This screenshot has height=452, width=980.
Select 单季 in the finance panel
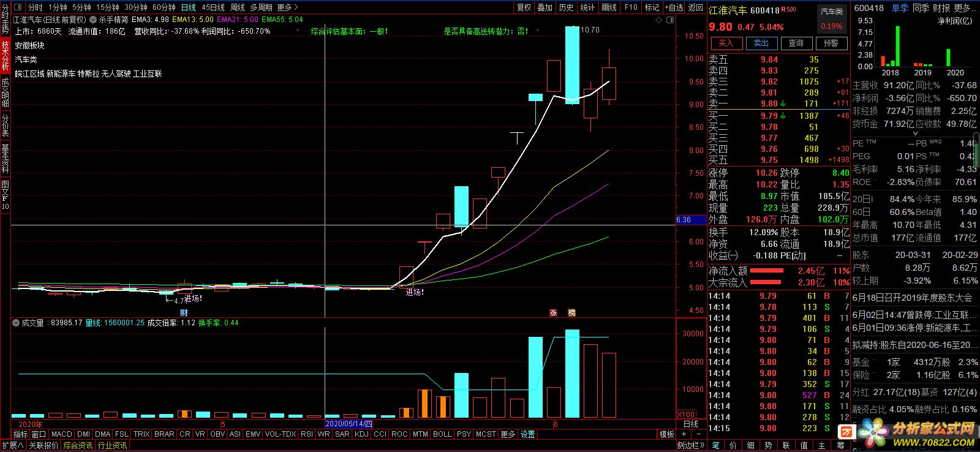[900, 8]
